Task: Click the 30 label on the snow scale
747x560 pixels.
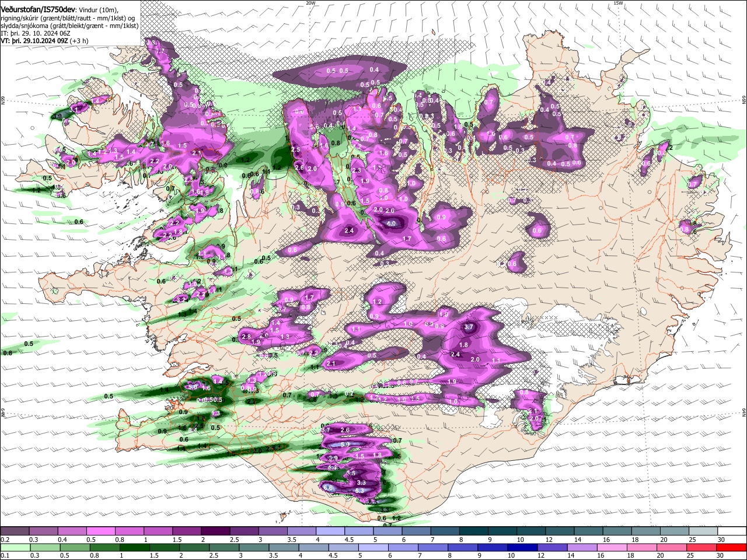Action: [720, 540]
